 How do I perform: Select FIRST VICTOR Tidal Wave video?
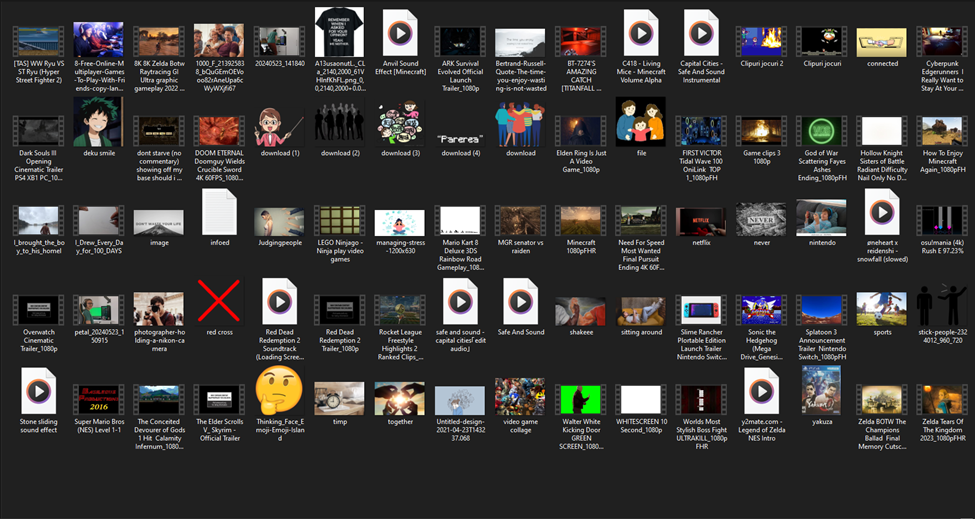point(701,131)
